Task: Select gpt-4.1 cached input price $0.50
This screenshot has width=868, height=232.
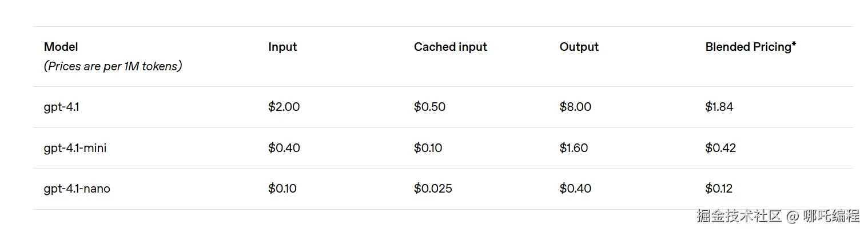Action: click(x=429, y=107)
